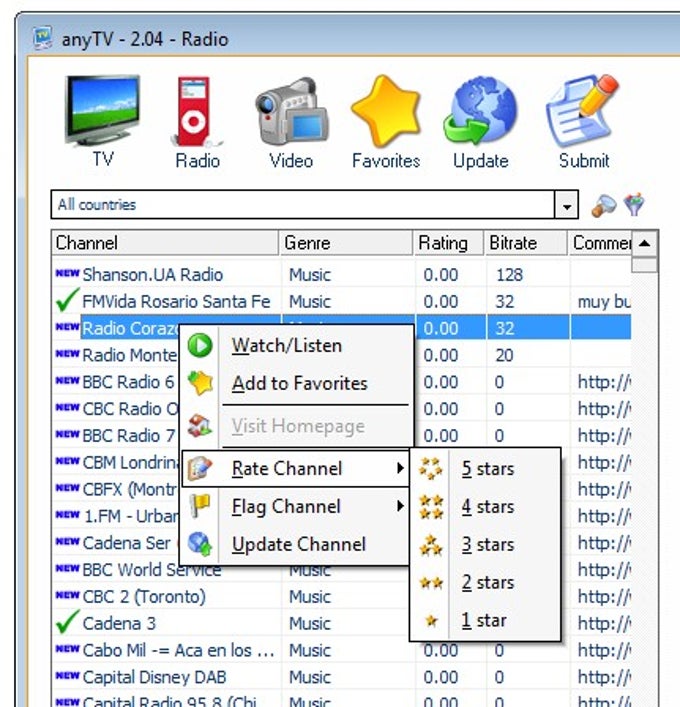680x707 pixels.
Task: Select the CBC 2 (Toronto) channel
Action: coord(144,597)
